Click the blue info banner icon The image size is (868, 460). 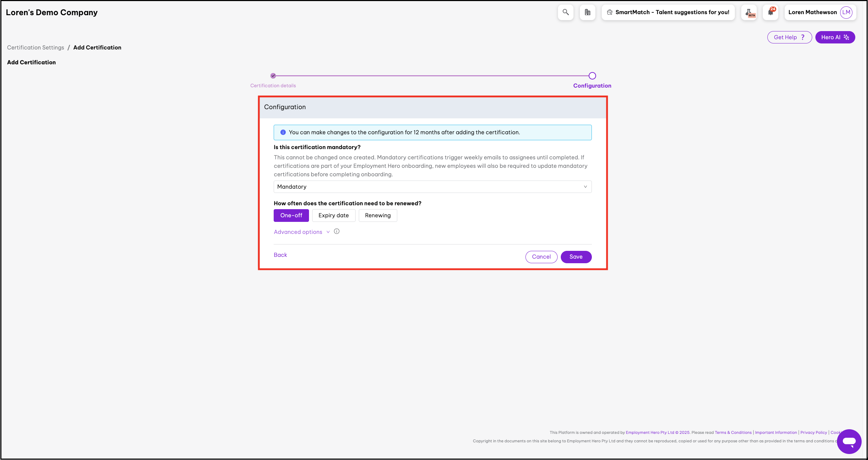(x=283, y=132)
